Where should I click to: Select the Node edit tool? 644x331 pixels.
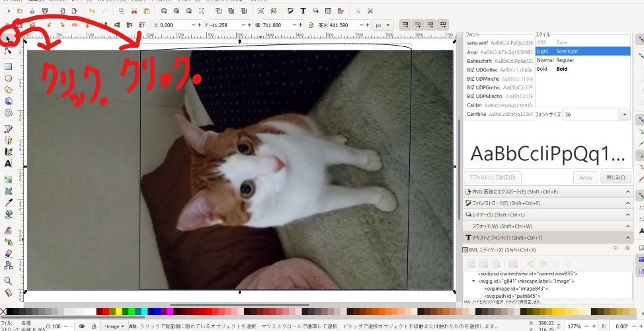[8, 50]
